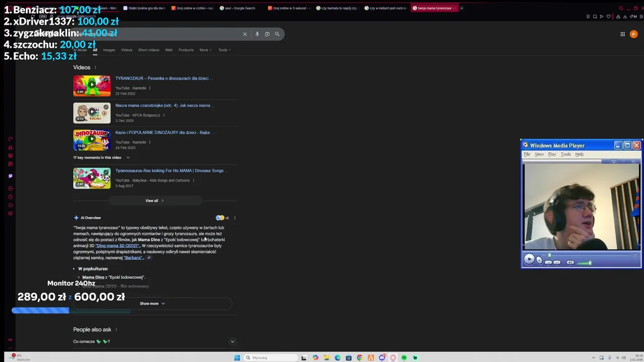The width and height of the screenshot is (644, 362).
Task: Expand AI Overview with Show more
Action: 152,304
